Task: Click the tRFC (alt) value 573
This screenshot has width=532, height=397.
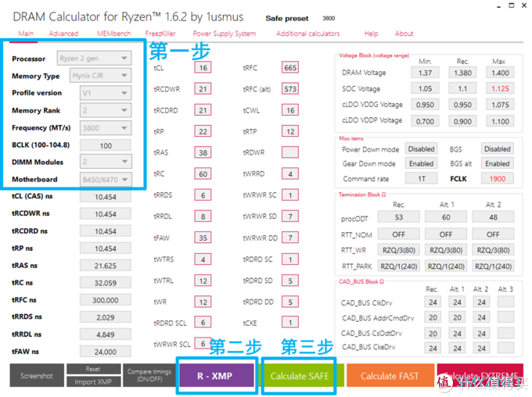Action: [x=290, y=89]
